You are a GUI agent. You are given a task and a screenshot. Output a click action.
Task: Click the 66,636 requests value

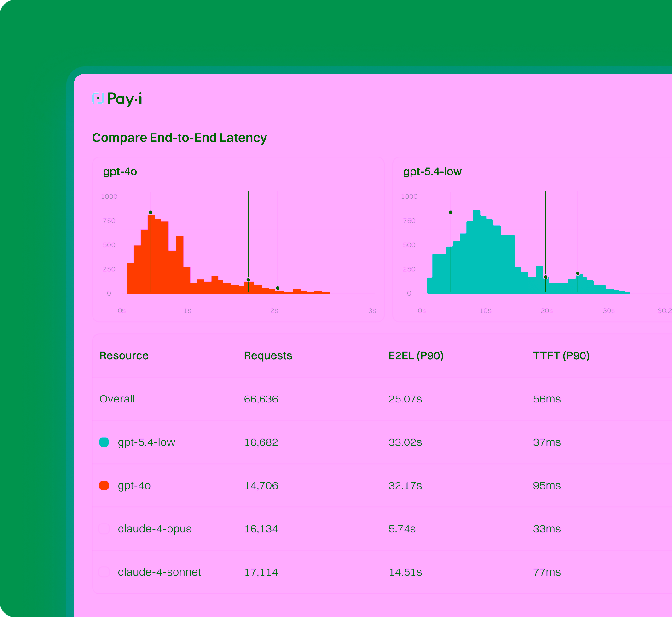click(261, 399)
